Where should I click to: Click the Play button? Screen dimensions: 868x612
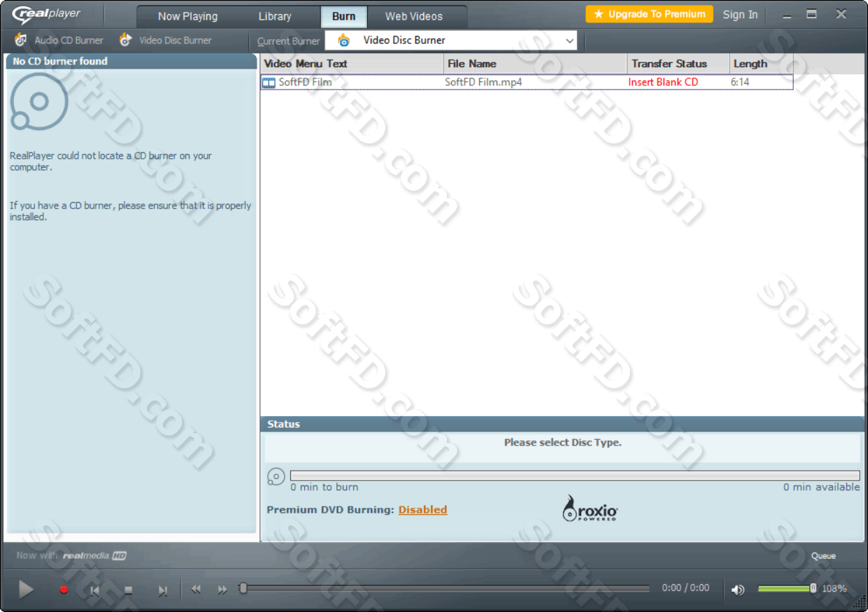click(x=26, y=590)
